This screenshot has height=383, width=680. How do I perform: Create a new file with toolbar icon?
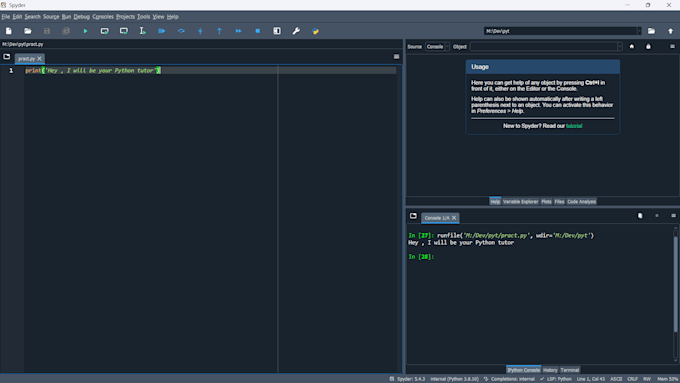click(x=9, y=31)
